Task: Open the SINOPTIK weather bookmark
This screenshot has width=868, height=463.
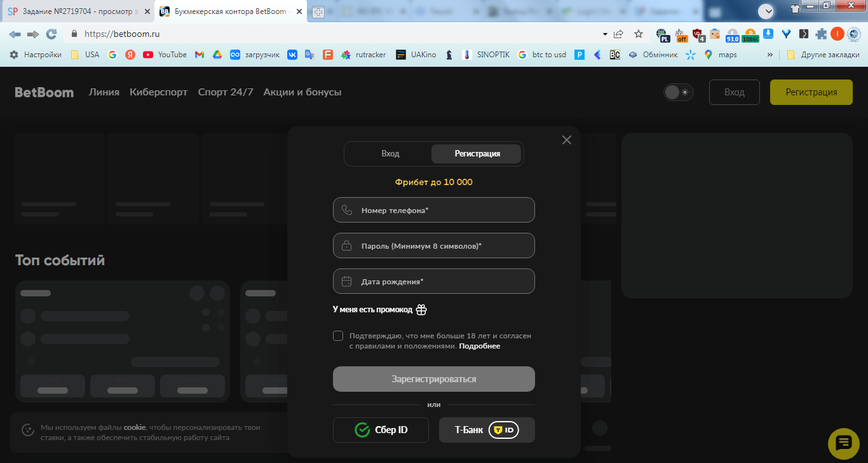Action: point(486,55)
